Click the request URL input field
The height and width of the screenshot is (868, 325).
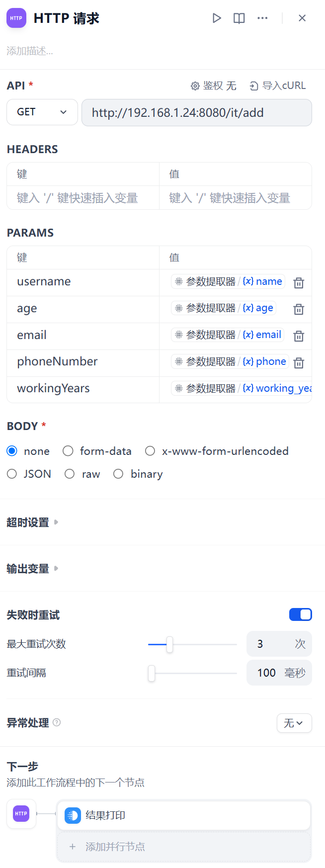[197, 112]
